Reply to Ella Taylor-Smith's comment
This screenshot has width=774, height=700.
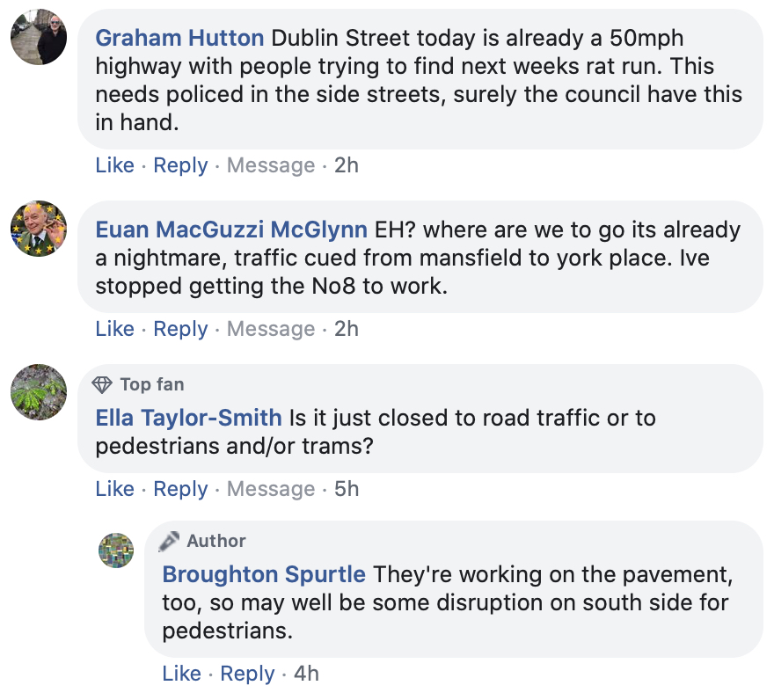point(180,489)
